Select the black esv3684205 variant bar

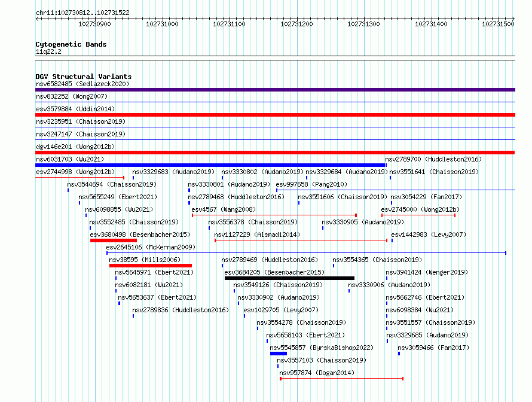point(289,278)
